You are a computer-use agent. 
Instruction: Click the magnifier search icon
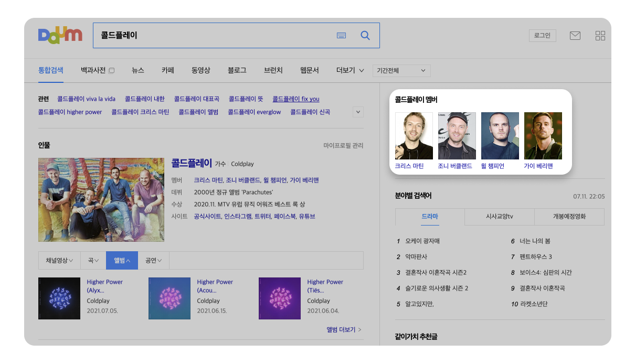pos(365,36)
